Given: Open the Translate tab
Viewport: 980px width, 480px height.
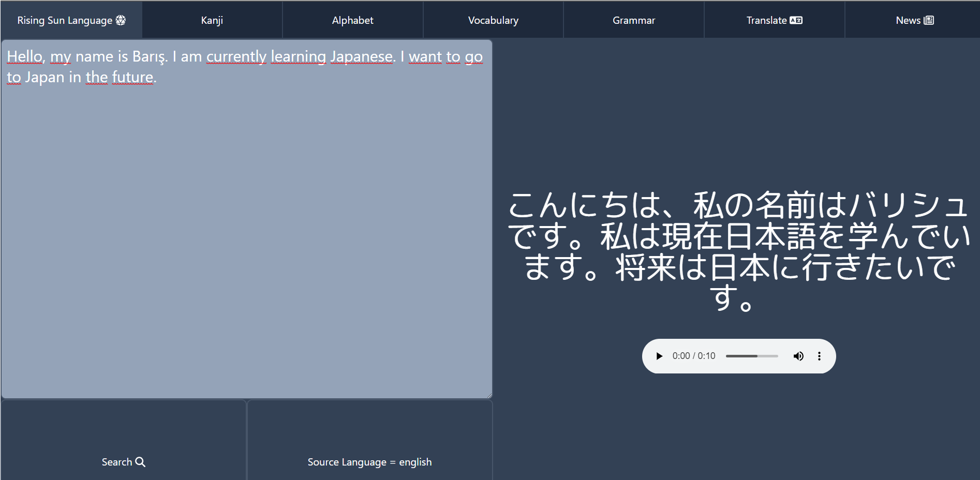Looking at the screenshot, I should point(775,20).
